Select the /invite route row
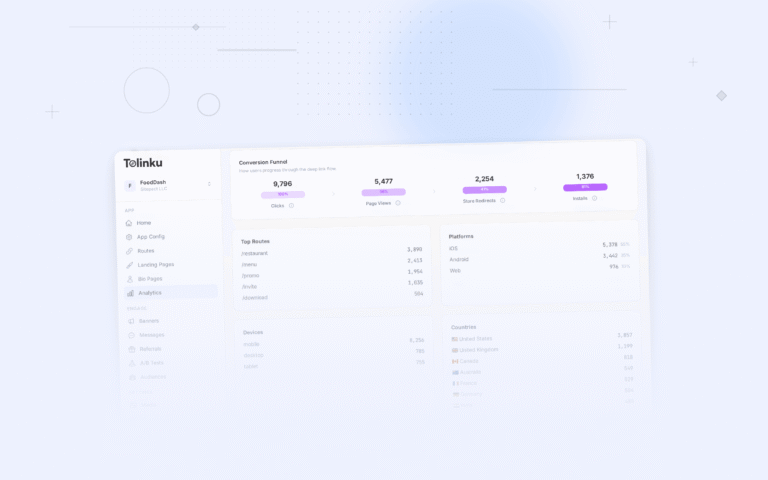 tap(332, 285)
